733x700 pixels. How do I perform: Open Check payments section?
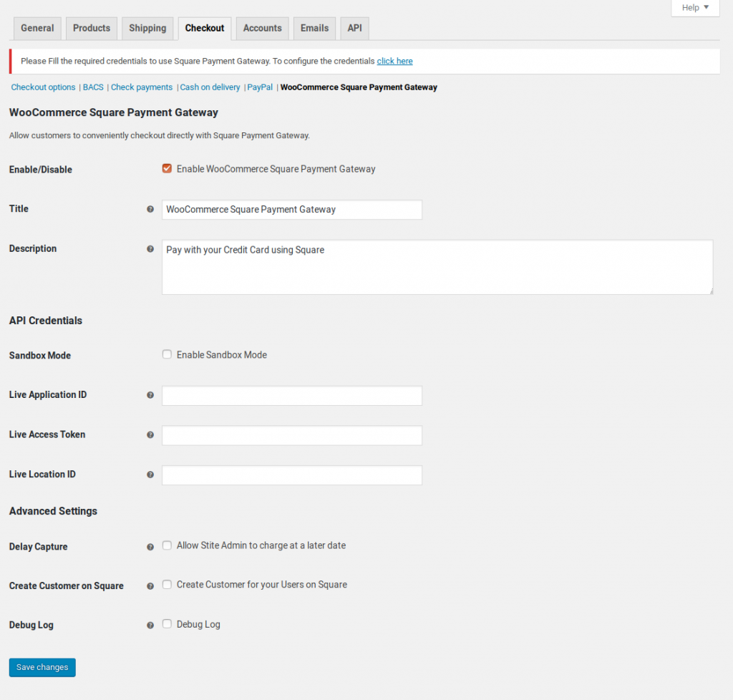pos(142,87)
